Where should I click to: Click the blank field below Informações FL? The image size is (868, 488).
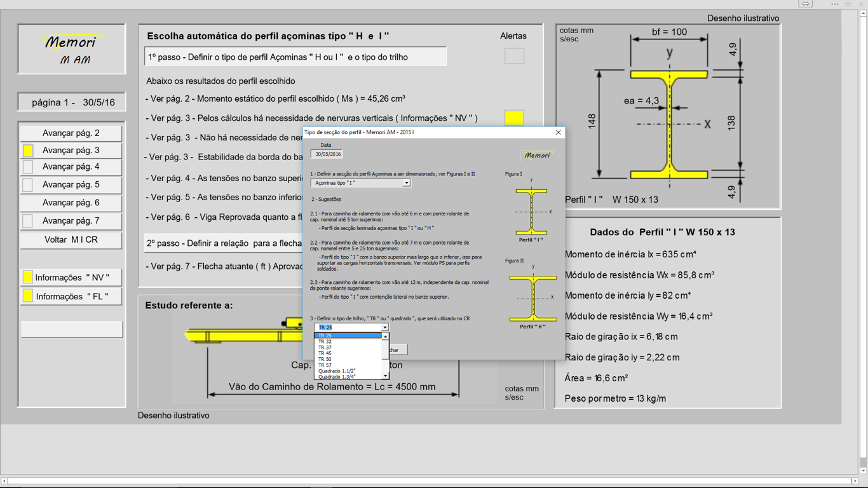pyautogui.click(x=71, y=329)
